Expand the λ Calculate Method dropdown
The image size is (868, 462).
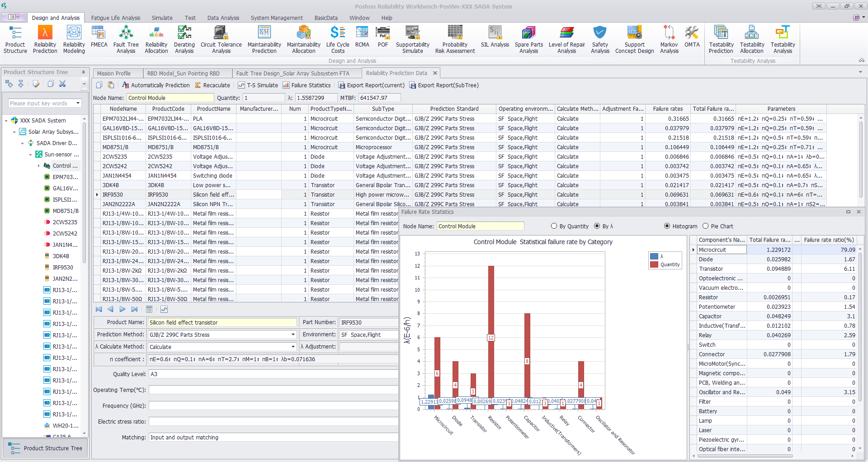[x=293, y=347]
